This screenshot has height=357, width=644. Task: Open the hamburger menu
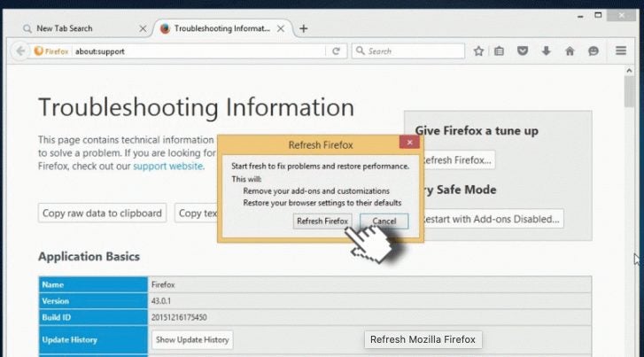[621, 51]
